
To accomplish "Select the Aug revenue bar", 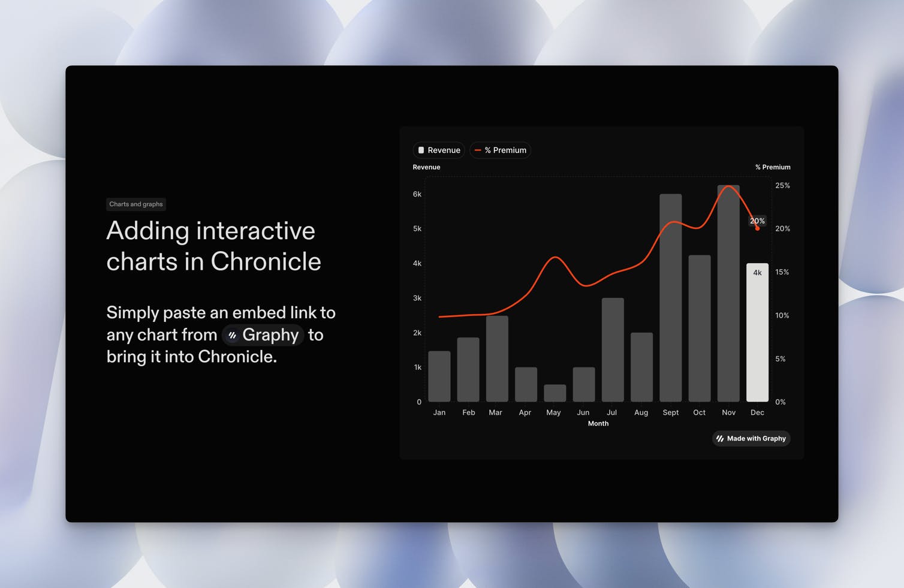I will (641, 367).
